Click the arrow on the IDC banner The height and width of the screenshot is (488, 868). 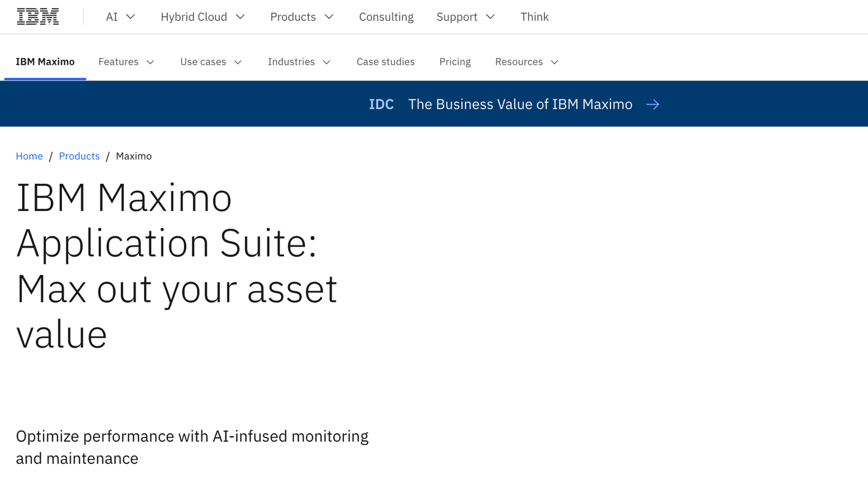coord(652,104)
